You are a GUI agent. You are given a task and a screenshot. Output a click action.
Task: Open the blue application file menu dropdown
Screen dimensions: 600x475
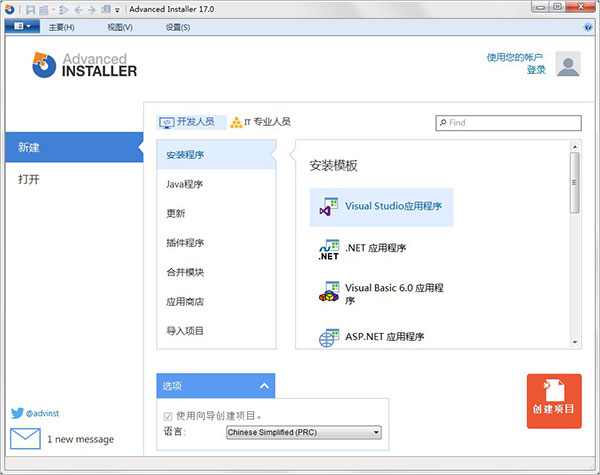tap(20, 27)
